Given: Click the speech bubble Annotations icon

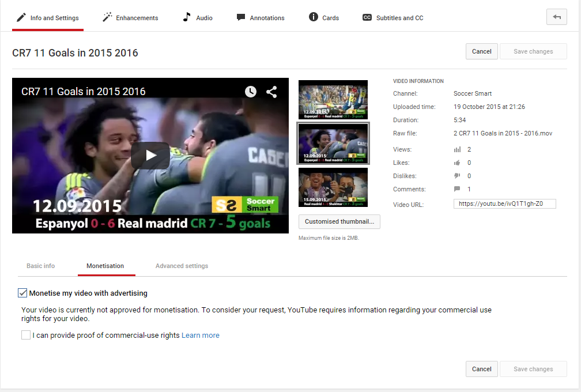Looking at the screenshot, I should click(x=241, y=17).
